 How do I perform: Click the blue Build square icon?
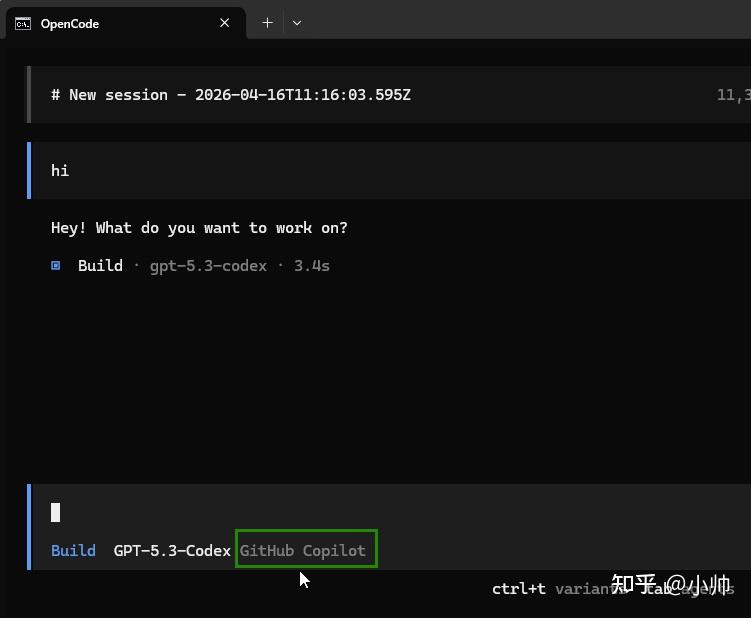pos(56,265)
